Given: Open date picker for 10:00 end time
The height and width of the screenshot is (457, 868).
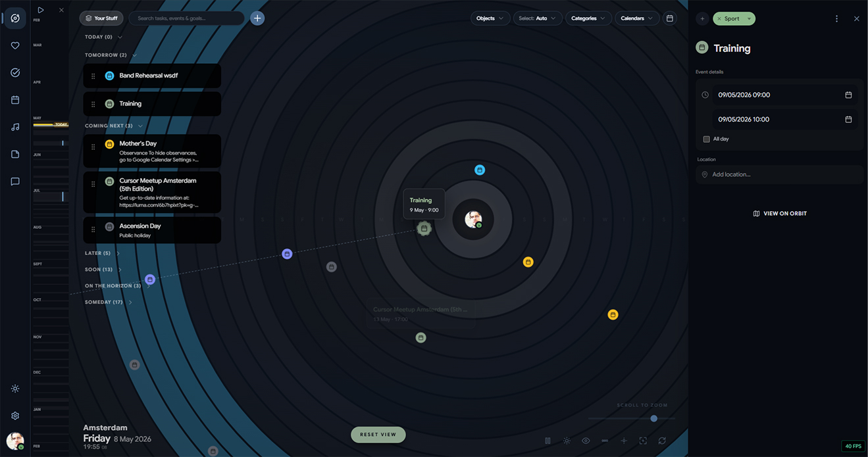Looking at the screenshot, I should point(848,119).
